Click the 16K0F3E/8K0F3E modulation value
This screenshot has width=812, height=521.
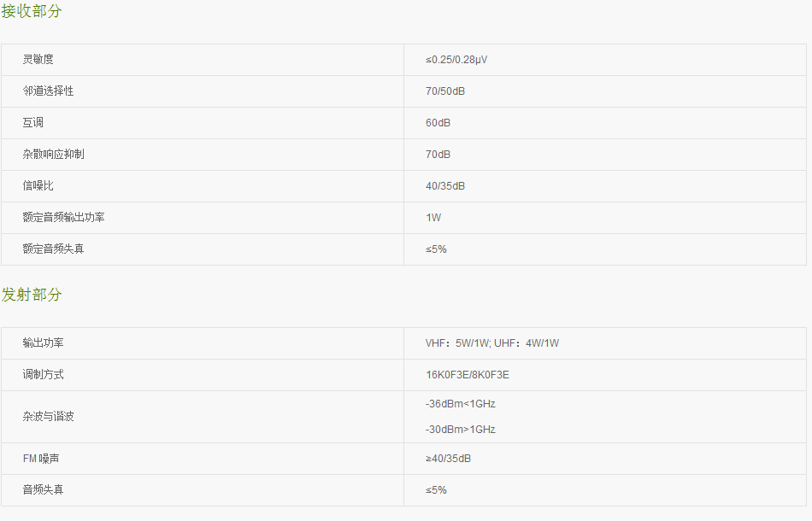click(x=468, y=375)
